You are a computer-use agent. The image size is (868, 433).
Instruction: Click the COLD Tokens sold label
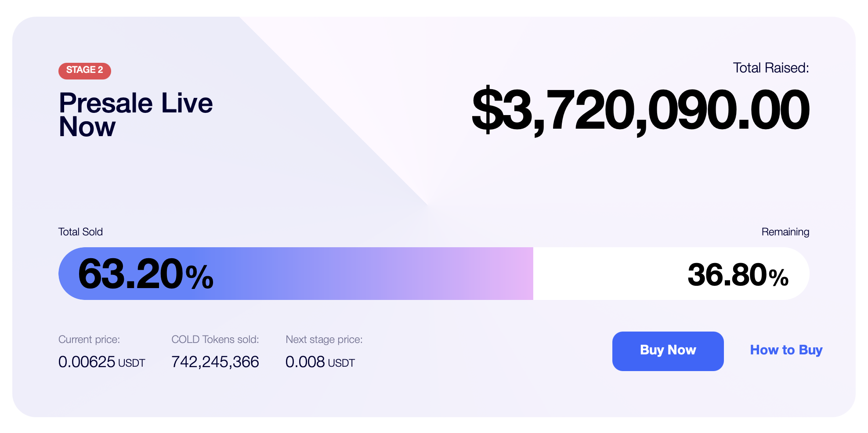[215, 339]
